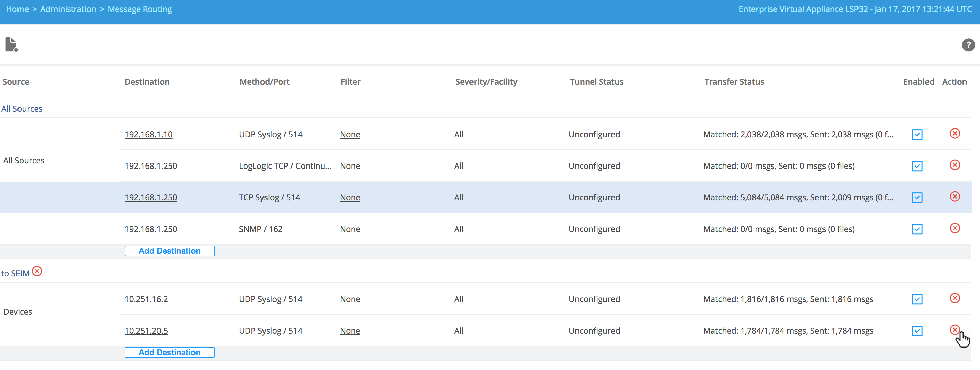Viewport: 980px width, 370px height.
Task: Click Add Destination under All Sources
Action: pyautogui.click(x=169, y=251)
